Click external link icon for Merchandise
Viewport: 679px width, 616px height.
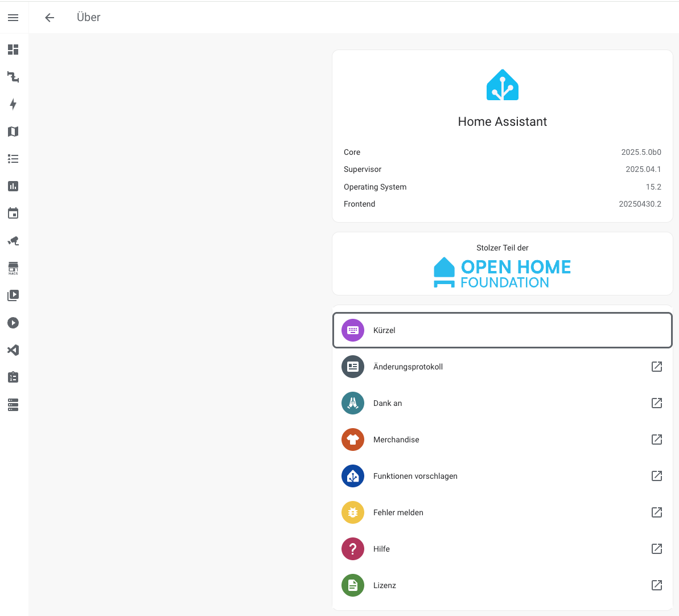656,440
